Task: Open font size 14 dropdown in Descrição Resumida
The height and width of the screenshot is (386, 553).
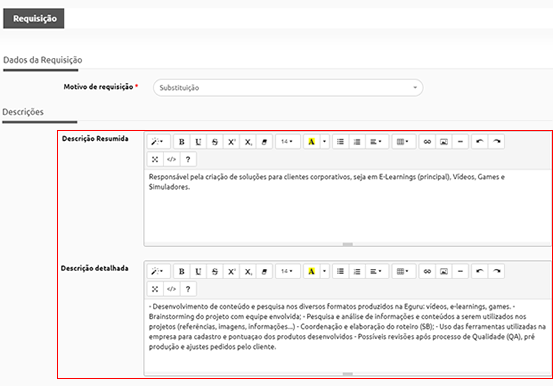Action: click(x=288, y=142)
